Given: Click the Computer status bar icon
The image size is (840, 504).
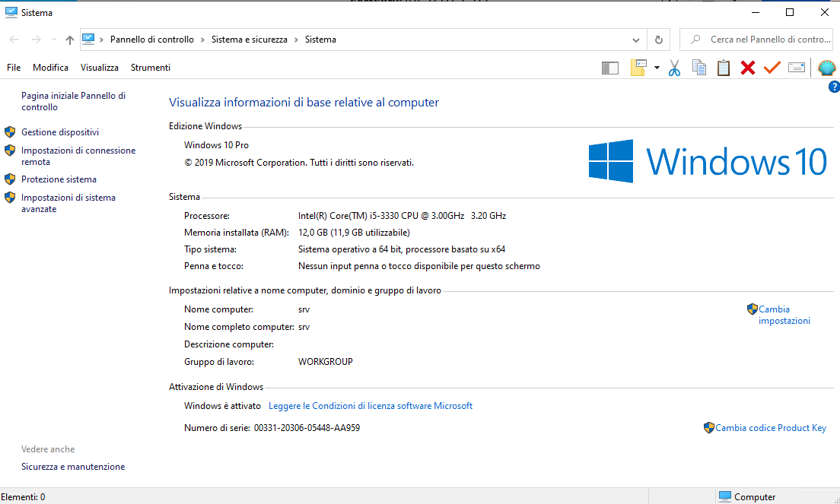Looking at the screenshot, I should click(725, 496).
